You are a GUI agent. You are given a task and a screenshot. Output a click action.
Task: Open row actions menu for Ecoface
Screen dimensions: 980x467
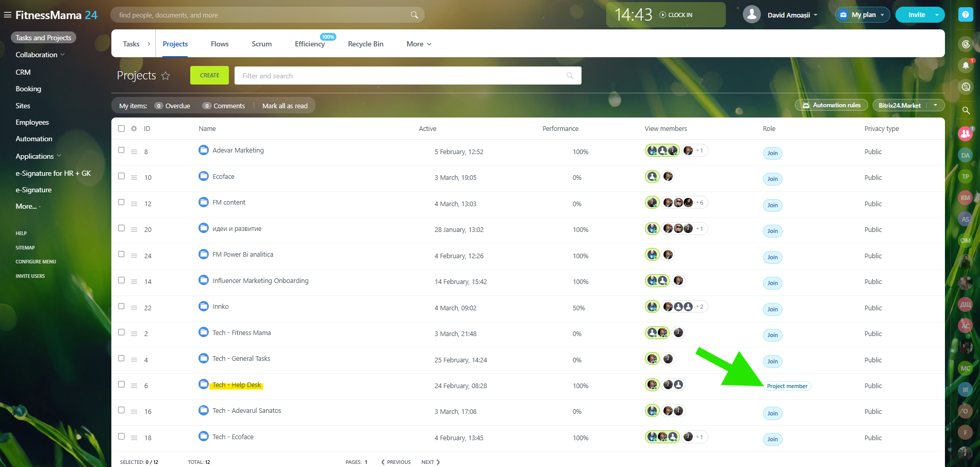click(134, 177)
